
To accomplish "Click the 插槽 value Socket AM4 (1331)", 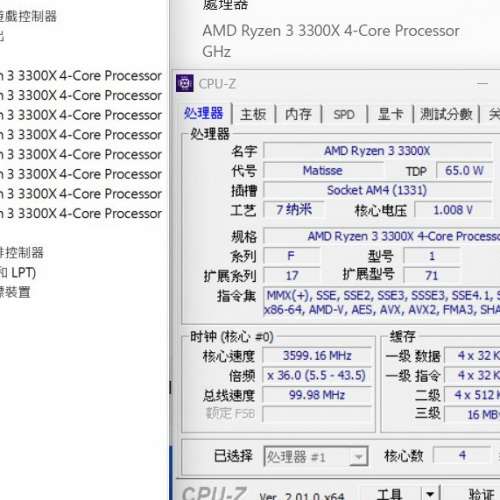I will (377, 190).
